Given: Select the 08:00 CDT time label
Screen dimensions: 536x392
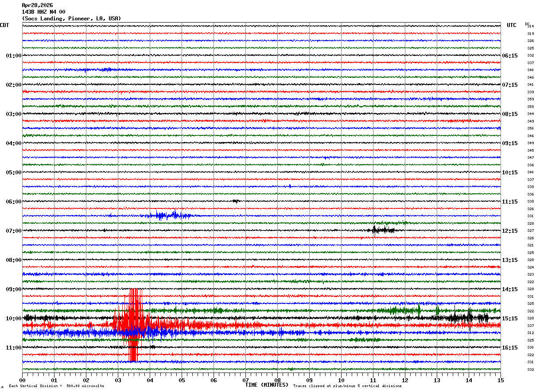Looking at the screenshot, I should [x=14, y=260].
